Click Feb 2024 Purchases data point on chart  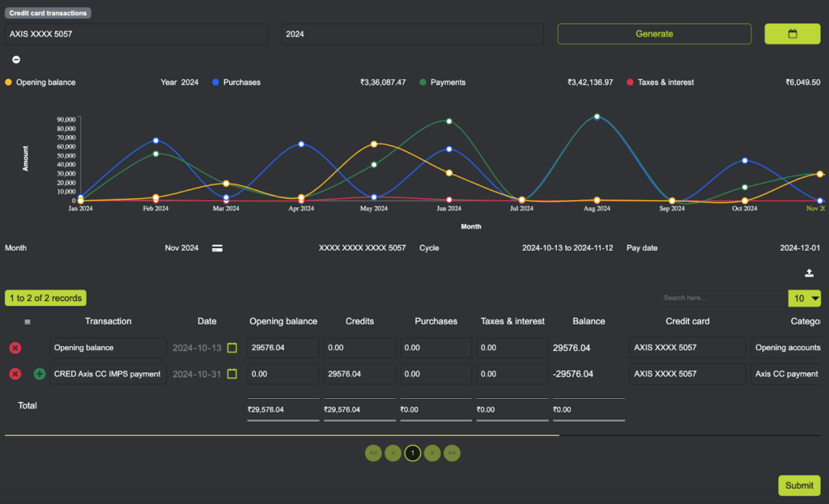(x=156, y=141)
